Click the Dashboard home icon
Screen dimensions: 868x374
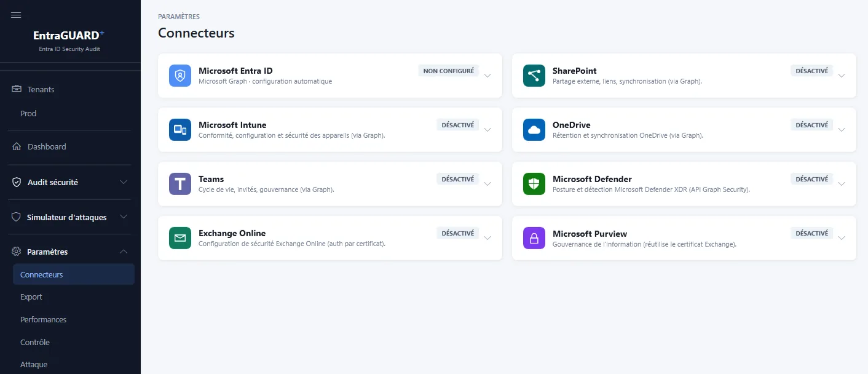(x=17, y=146)
